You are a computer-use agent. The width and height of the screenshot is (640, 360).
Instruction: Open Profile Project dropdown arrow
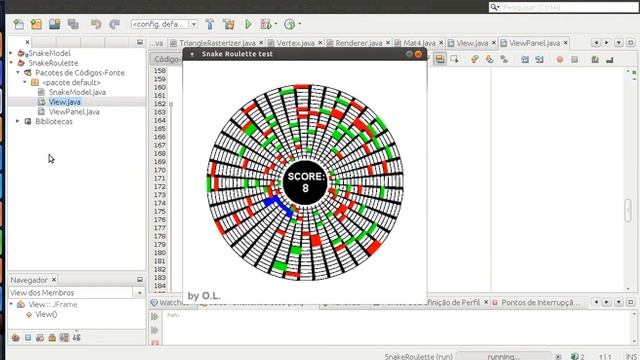coord(300,24)
